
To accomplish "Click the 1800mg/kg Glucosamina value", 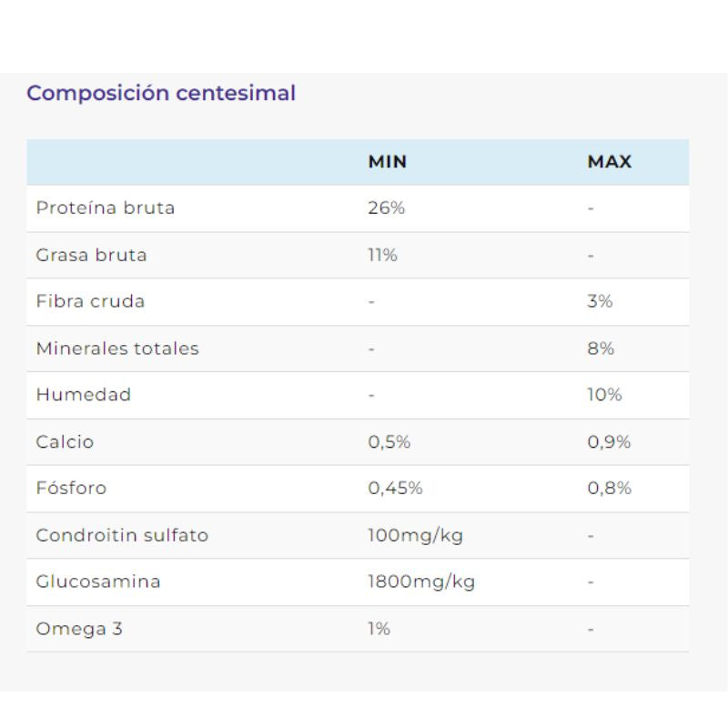I will pyautogui.click(x=421, y=581).
